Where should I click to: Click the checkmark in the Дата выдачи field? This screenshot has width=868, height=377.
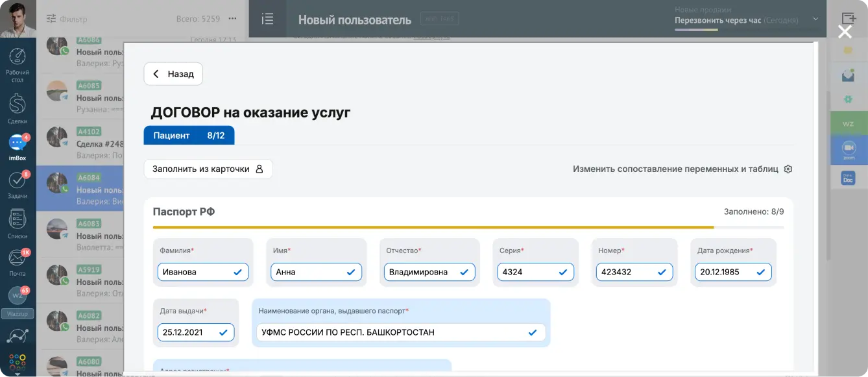coord(224,332)
